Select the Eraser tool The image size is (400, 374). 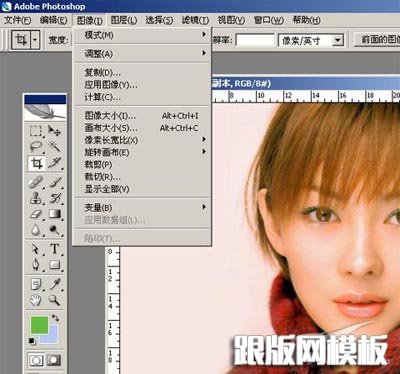[x=36, y=214]
